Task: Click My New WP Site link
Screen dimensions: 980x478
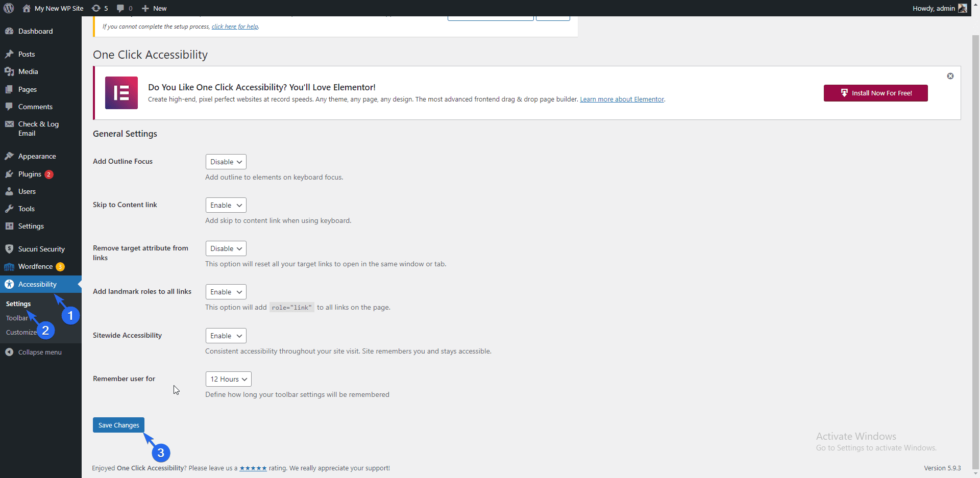Action: [59, 8]
